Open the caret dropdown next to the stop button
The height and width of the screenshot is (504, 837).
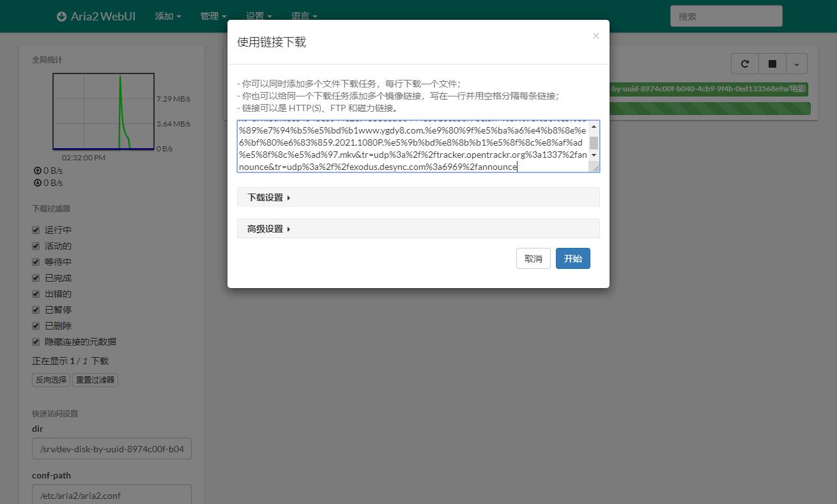(797, 63)
